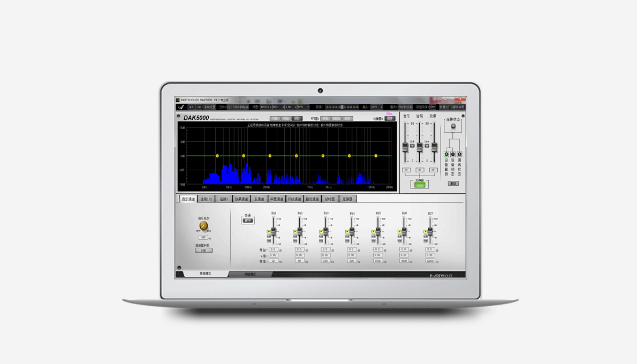Open the AUTO input dropdown
The width and height of the screenshot is (637, 364).
[377, 107]
